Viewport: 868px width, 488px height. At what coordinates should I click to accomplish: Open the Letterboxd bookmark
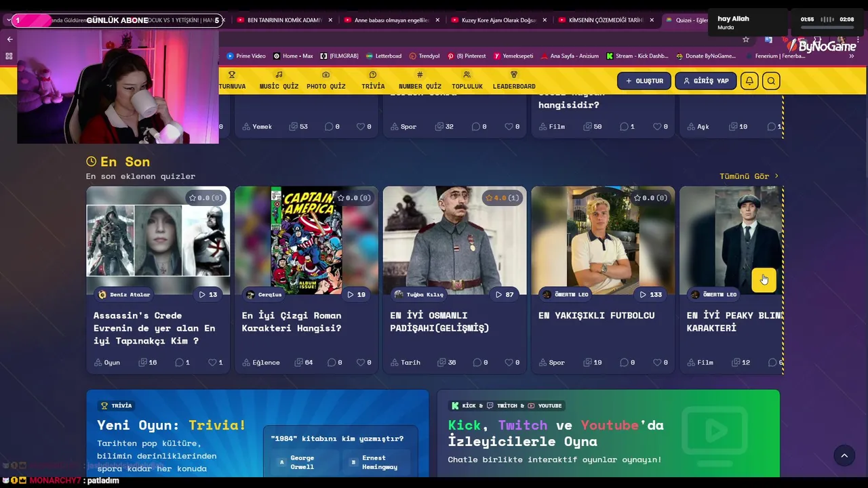[x=383, y=56]
